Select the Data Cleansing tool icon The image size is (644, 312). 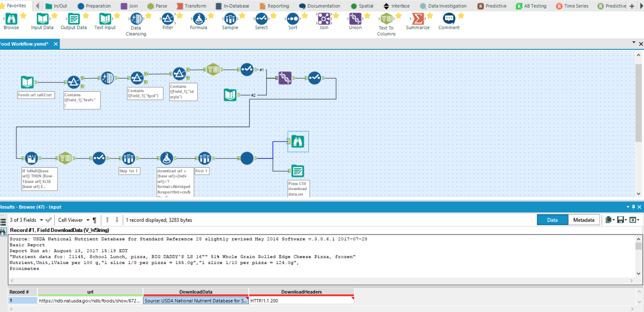[x=136, y=19]
